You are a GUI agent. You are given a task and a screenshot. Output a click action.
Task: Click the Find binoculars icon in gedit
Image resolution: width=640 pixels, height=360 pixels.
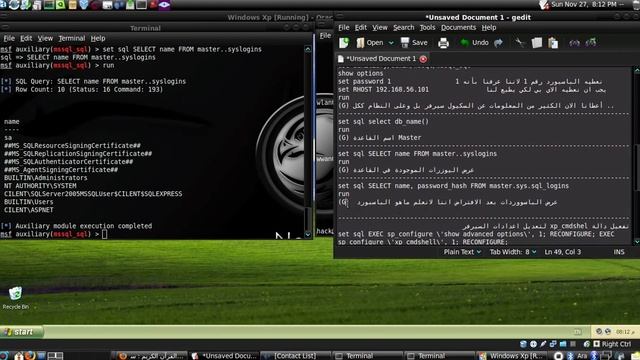[x=574, y=42]
